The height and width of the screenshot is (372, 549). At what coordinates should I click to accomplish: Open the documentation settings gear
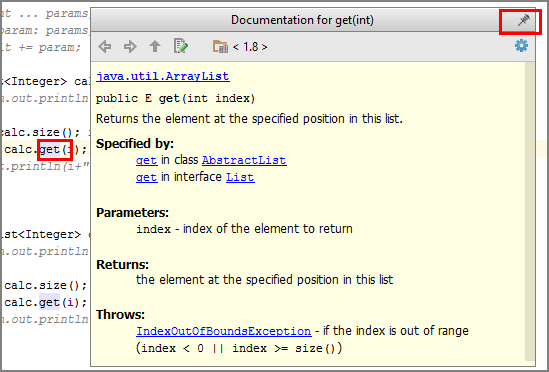pyautogui.click(x=521, y=46)
